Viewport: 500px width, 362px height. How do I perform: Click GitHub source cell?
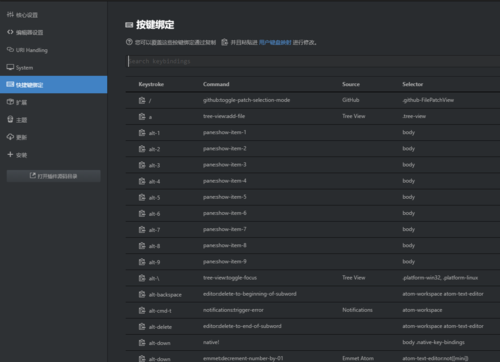(351, 100)
